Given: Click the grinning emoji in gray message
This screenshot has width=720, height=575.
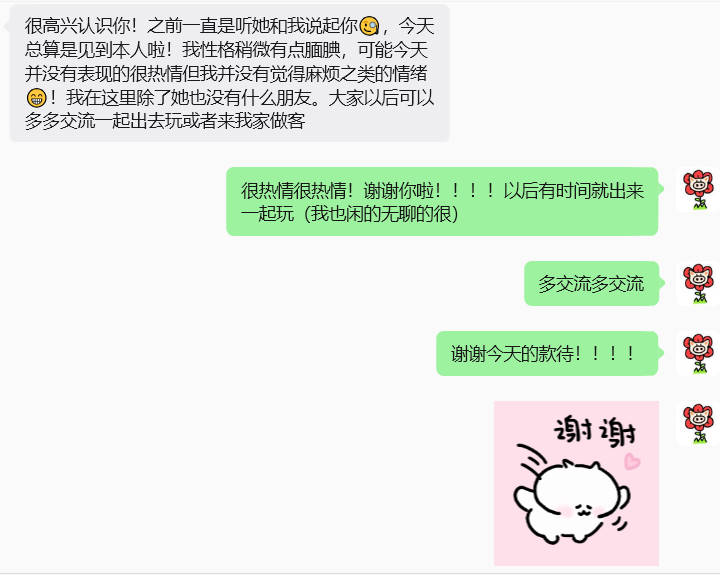Looking at the screenshot, I should (36, 98).
